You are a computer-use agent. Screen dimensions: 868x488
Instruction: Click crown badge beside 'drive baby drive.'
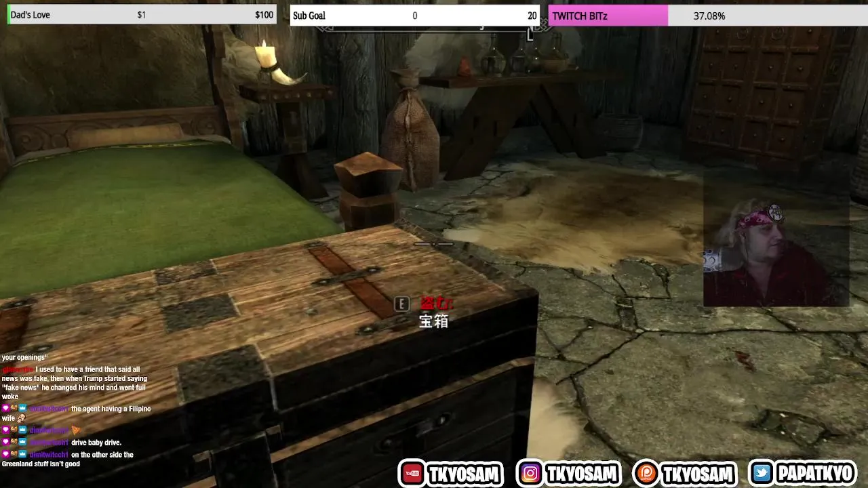[22, 442]
